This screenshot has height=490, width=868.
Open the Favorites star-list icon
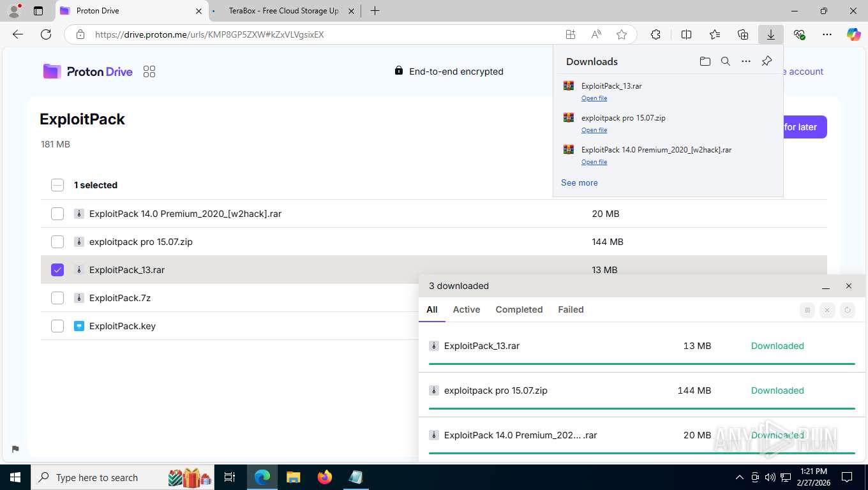tap(715, 34)
